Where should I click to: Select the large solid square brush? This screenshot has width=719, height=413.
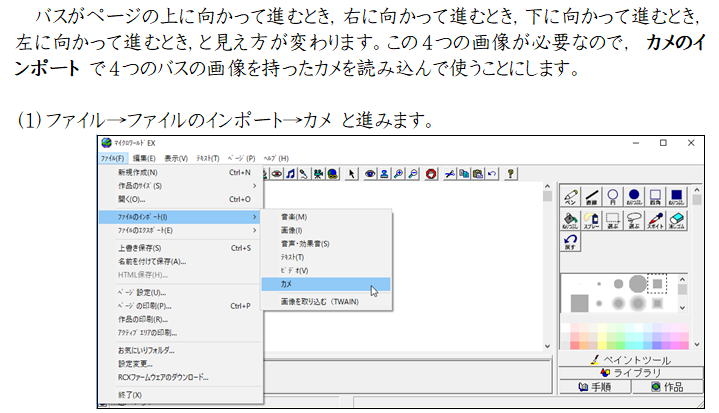point(580,303)
